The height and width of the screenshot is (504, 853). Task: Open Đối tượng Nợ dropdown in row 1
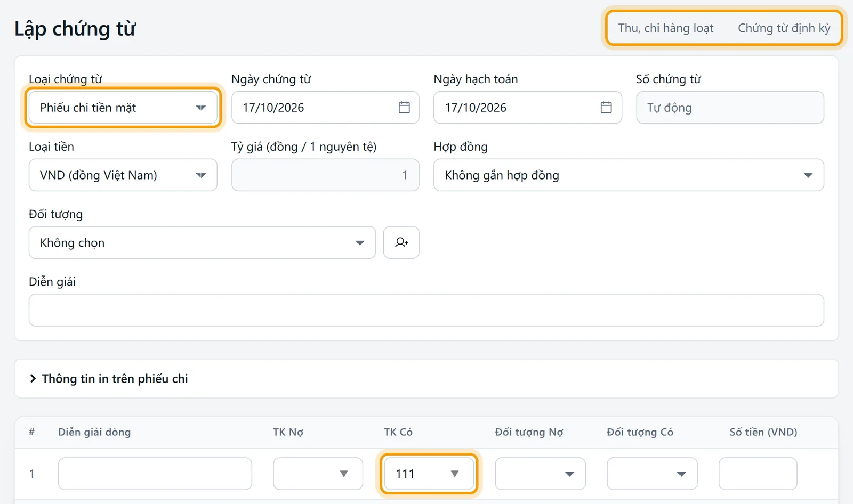[540, 474]
